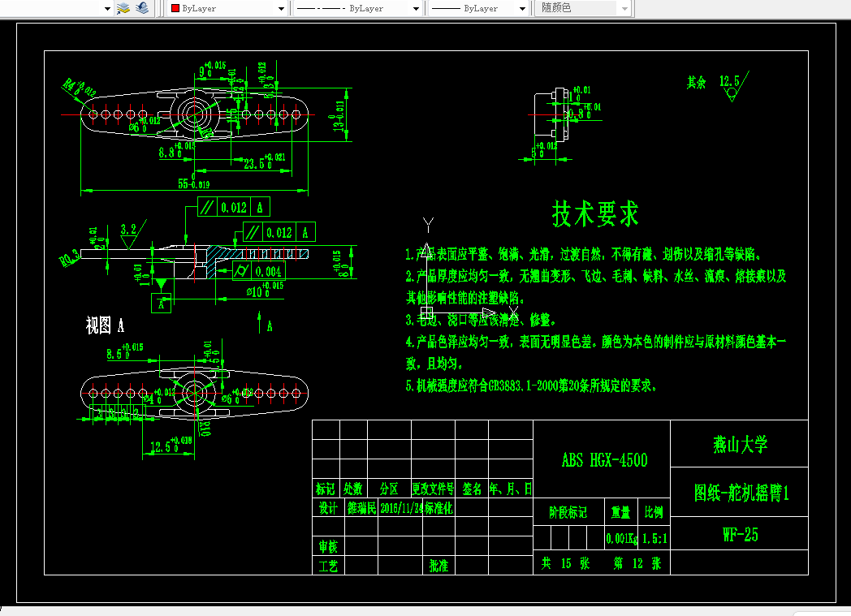Select requirement line 3 about 毛边、浇口
The height and width of the screenshot is (616, 851).
pyautogui.click(x=481, y=320)
